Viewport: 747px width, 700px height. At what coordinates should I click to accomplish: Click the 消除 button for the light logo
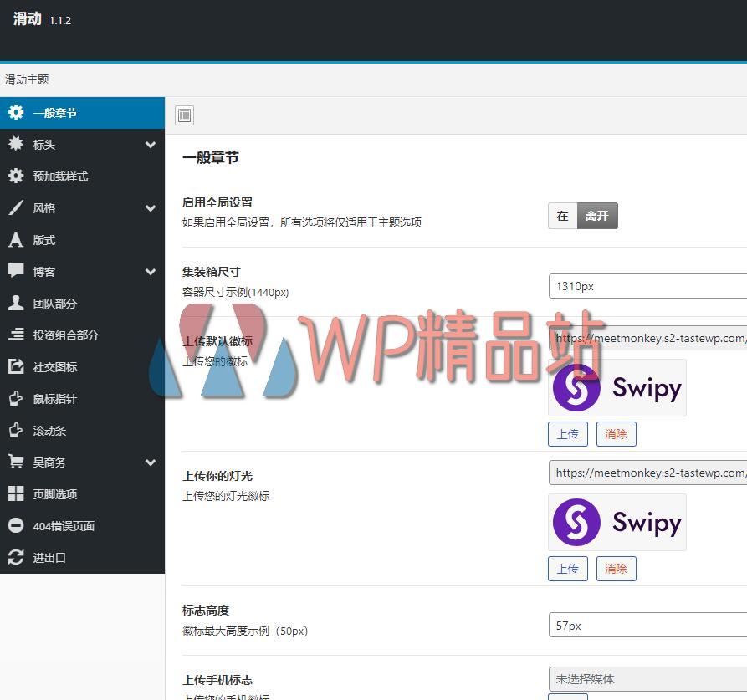tap(616, 569)
